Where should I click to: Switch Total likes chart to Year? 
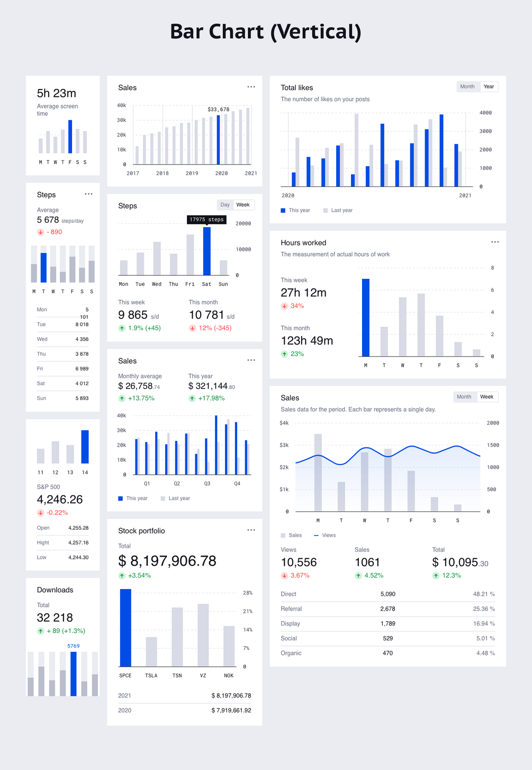489,87
